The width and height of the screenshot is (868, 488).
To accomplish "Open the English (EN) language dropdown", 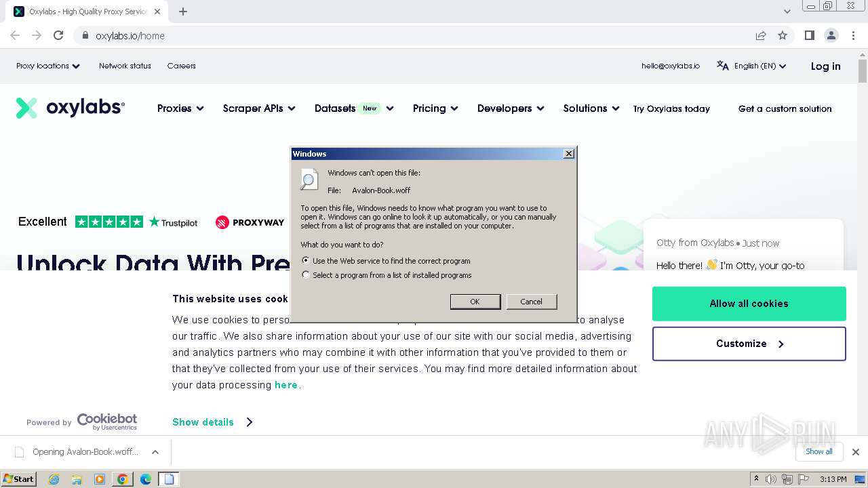I will pyautogui.click(x=760, y=66).
